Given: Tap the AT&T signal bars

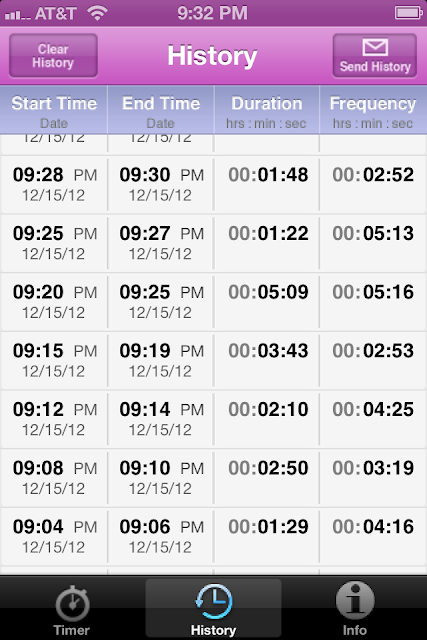Looking at the screenshot, I should pos(18,15).
